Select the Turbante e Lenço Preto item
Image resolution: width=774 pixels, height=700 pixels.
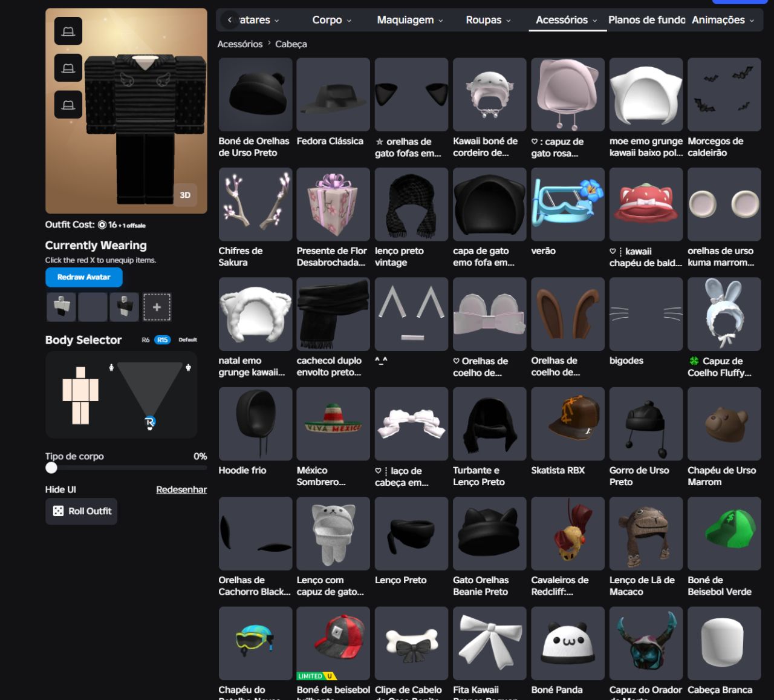(x=490, y=424)
